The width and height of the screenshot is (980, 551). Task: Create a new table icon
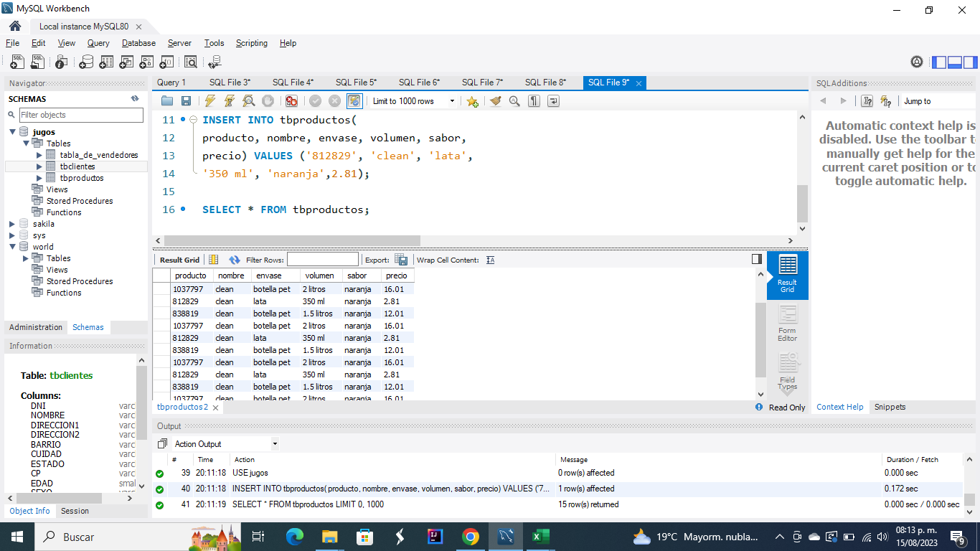point(106,62)
